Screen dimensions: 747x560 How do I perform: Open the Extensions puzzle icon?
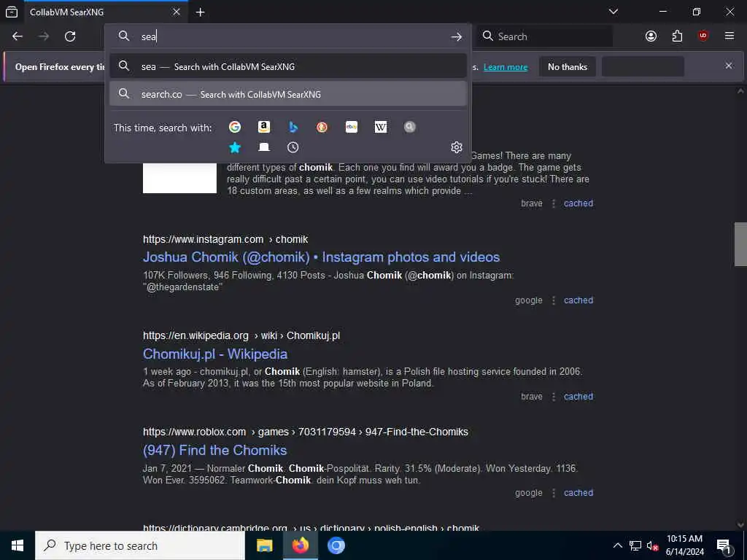677,36
